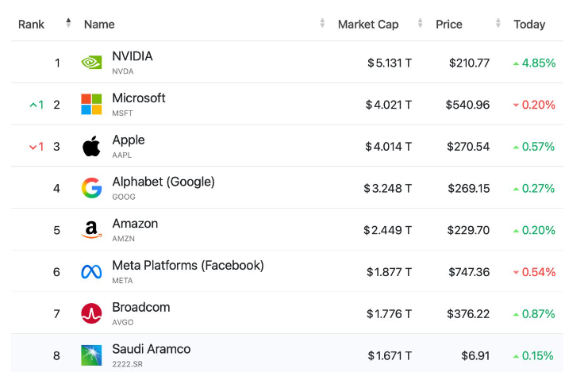Click the Microsoft four-square logo
588x376 pixels.
91,104
